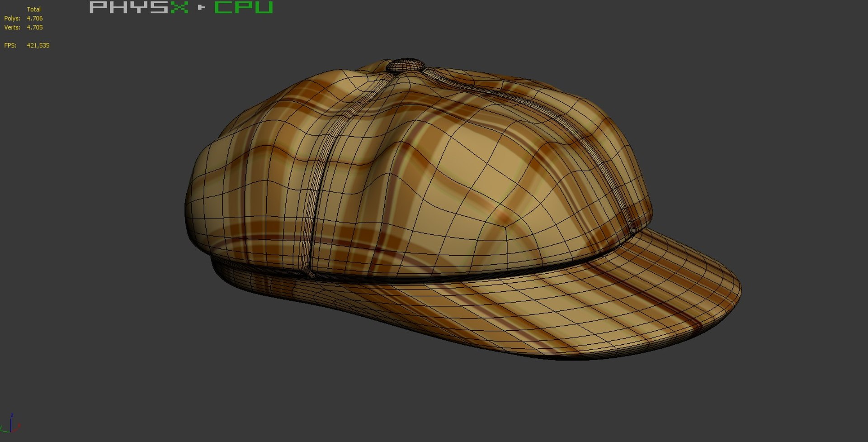The image size is (868, 442).
Task: Click the Polys count value 4.706
Action: [x=35, y=19]
